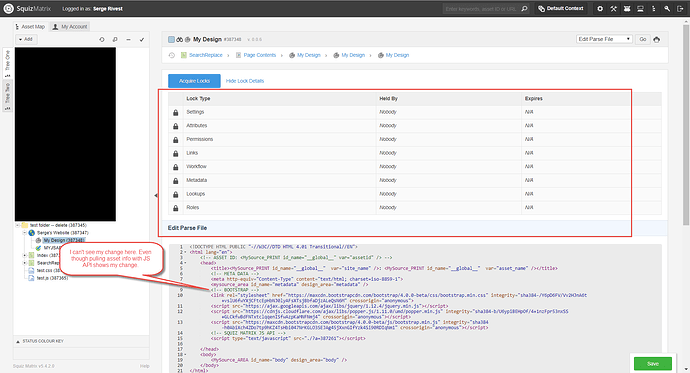Open the Default Context switcher
This screenshot has width=690, height=373.
(561, 8)
